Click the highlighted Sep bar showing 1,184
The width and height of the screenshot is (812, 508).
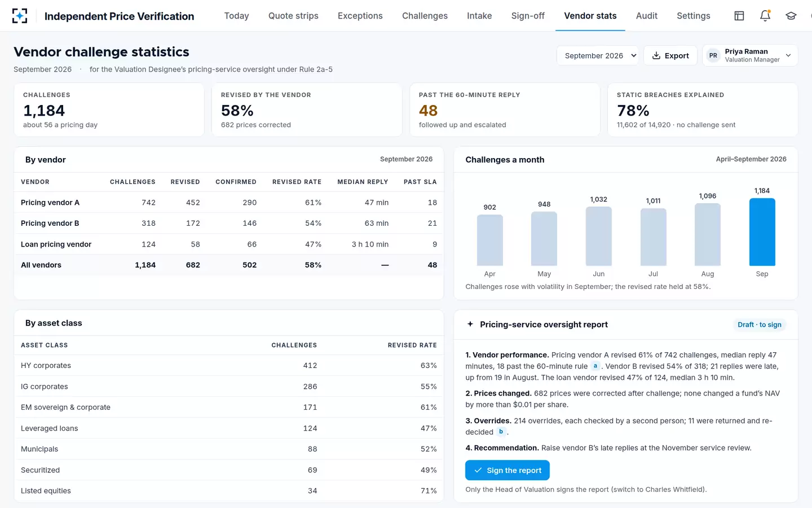[762, 232]
